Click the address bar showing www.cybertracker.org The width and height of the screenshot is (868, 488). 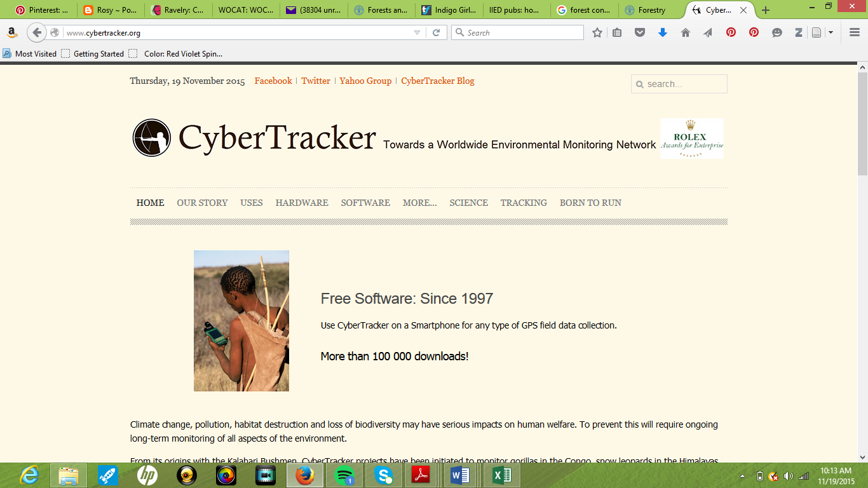[235, 32]
